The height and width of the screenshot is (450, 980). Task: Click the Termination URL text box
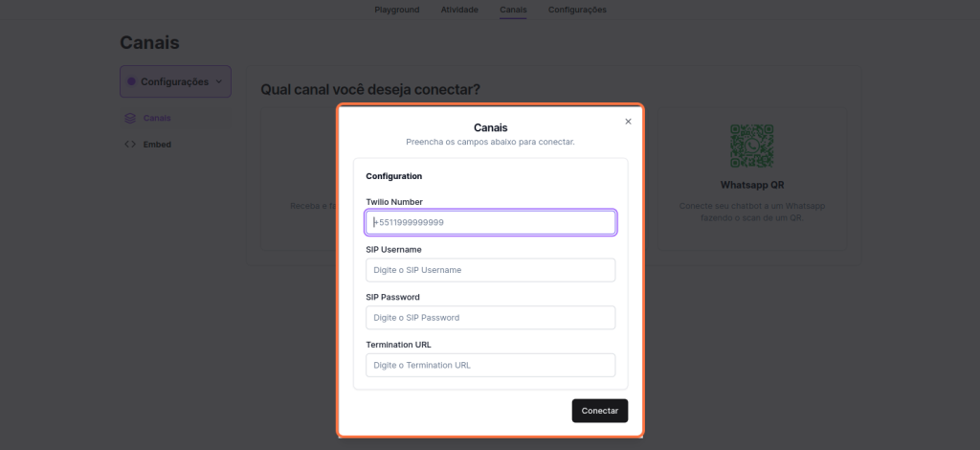click(x=490, y=365)
